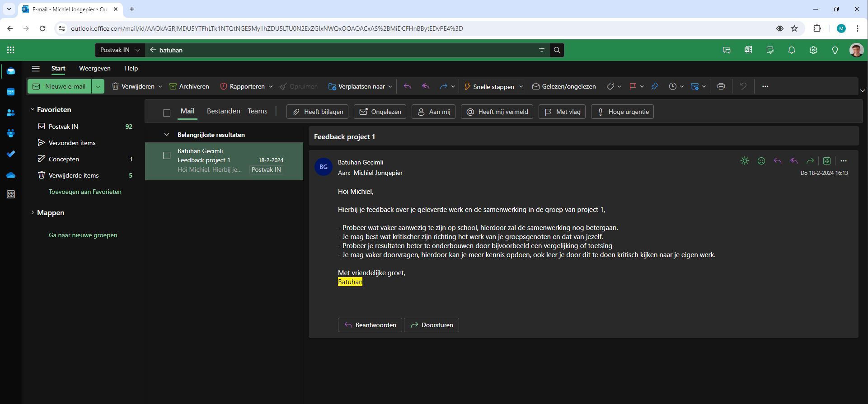The width and height of the screenshot is (868, 404).
Task: Open Rapporteren dropdown menu
Action: pyautogui.click(x=271, y=86)
